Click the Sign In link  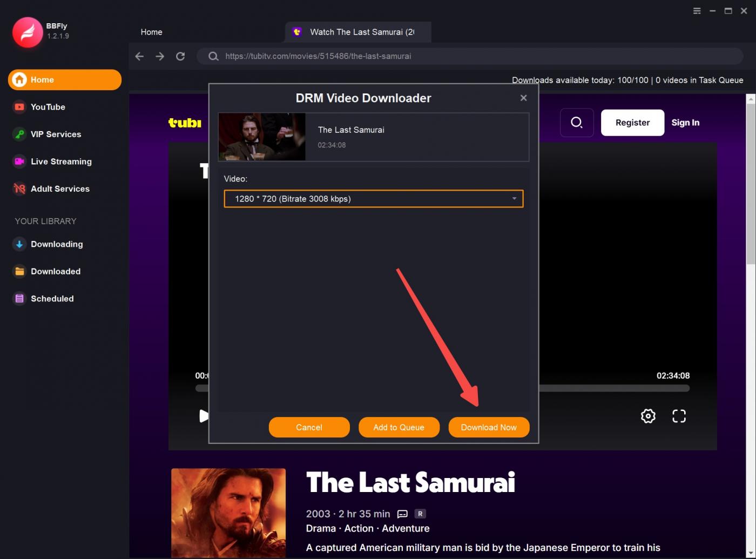[x=685, y=123]
